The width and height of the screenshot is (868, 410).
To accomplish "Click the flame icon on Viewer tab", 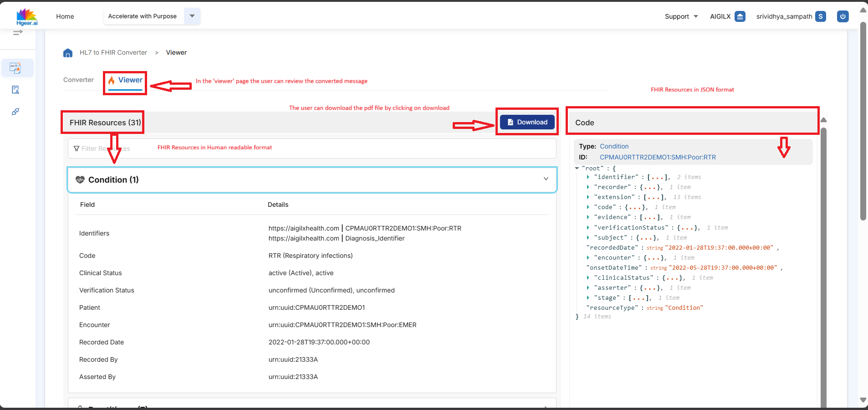I will click(112, 80).
